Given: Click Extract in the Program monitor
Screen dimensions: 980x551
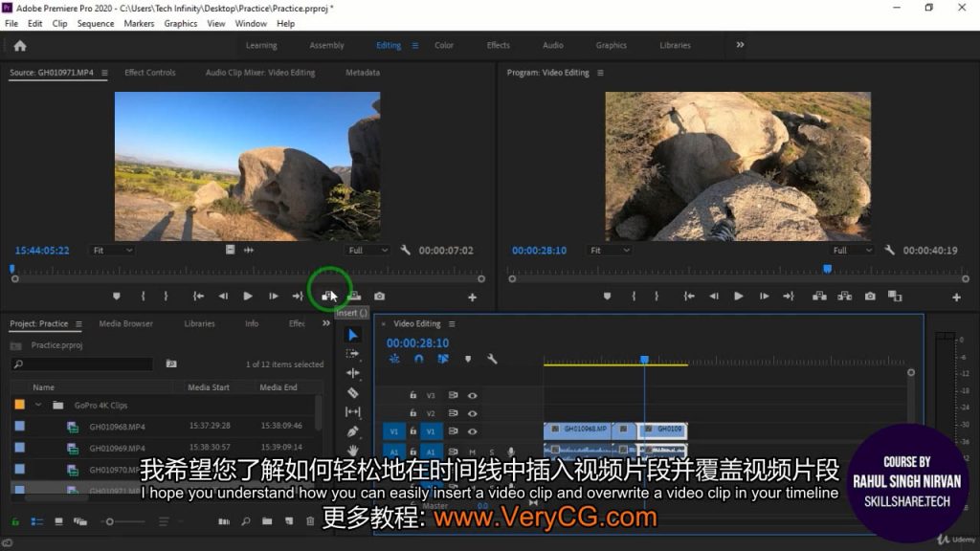Looking at the screenshot, I should (844, 297).
